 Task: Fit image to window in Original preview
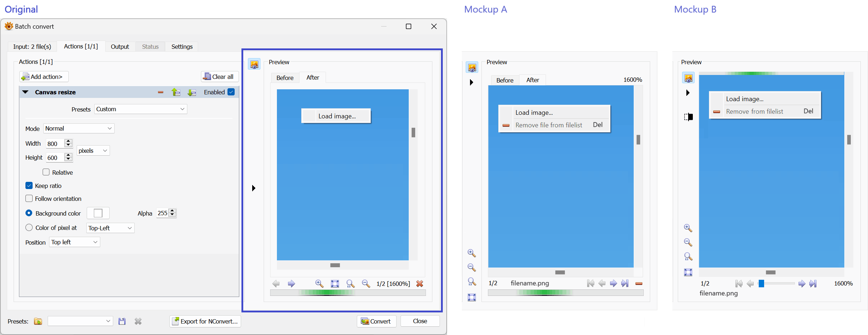point(335,284)
